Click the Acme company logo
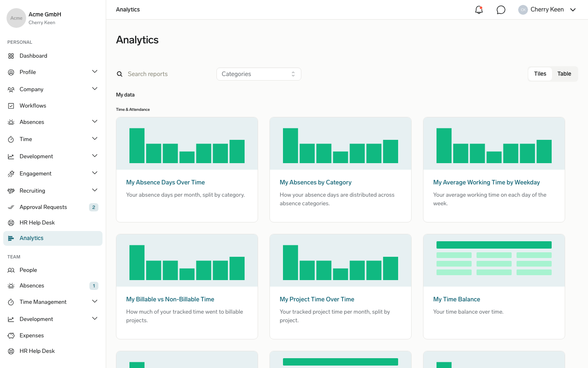The width and height of the screenshot is (588, 368). tap(16, 18)
